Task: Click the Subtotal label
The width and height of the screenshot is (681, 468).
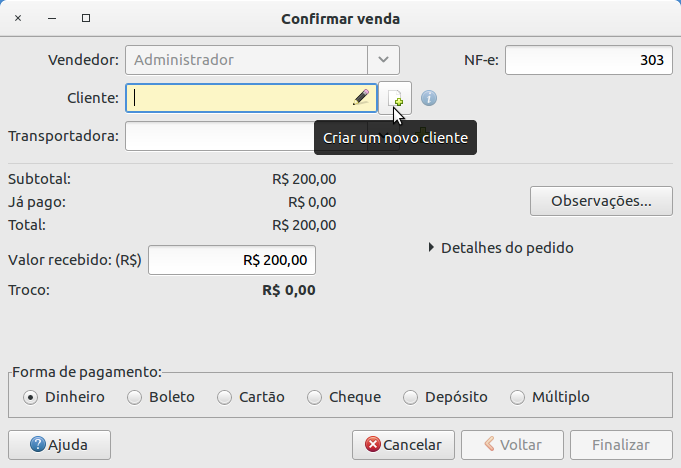Action: click(40, 179)
